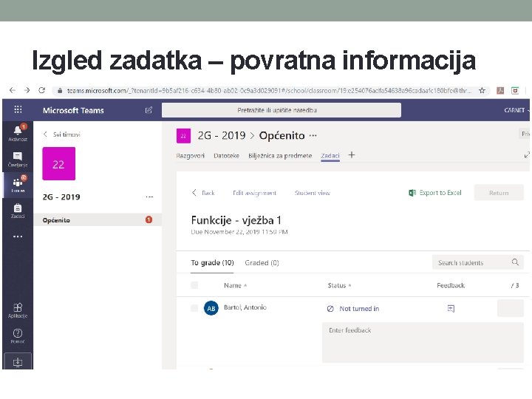Open Zadaci assignments in the sidebar
532x399 pixels.
[18, 211]
